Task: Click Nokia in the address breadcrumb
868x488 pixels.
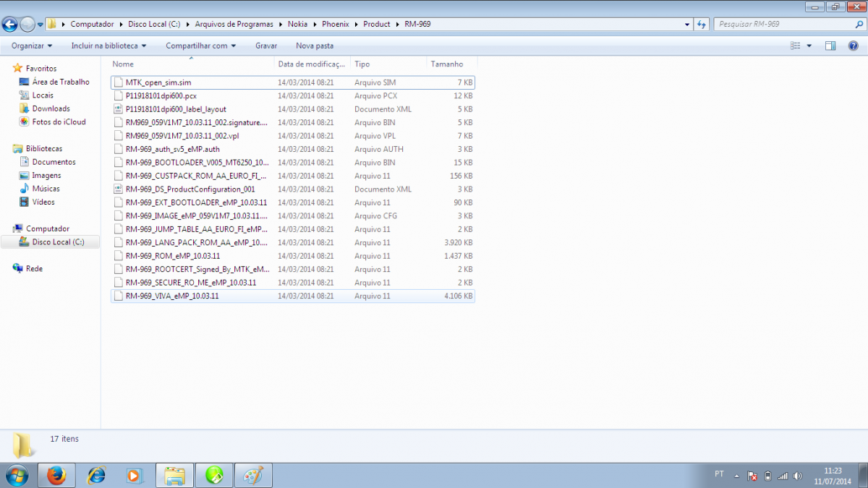Action: (x=297, y=24)
